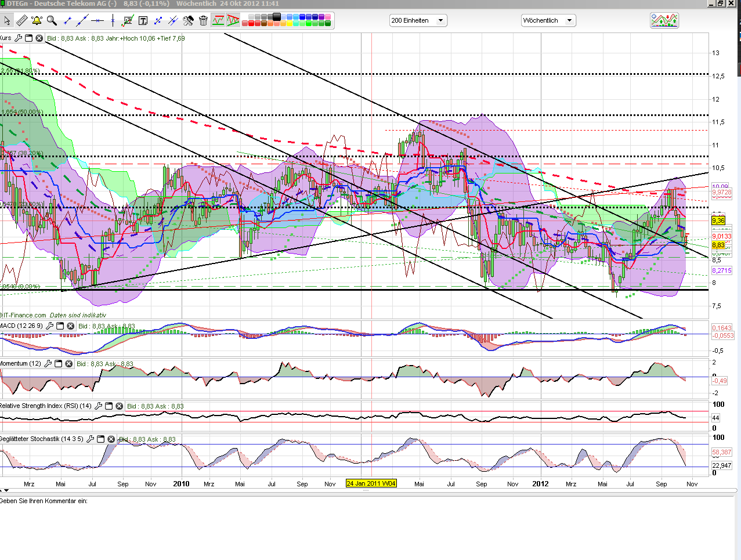Close the Momentum (12) indicator panel
This screenshot has width=741, height=560.
pos(68,364)
